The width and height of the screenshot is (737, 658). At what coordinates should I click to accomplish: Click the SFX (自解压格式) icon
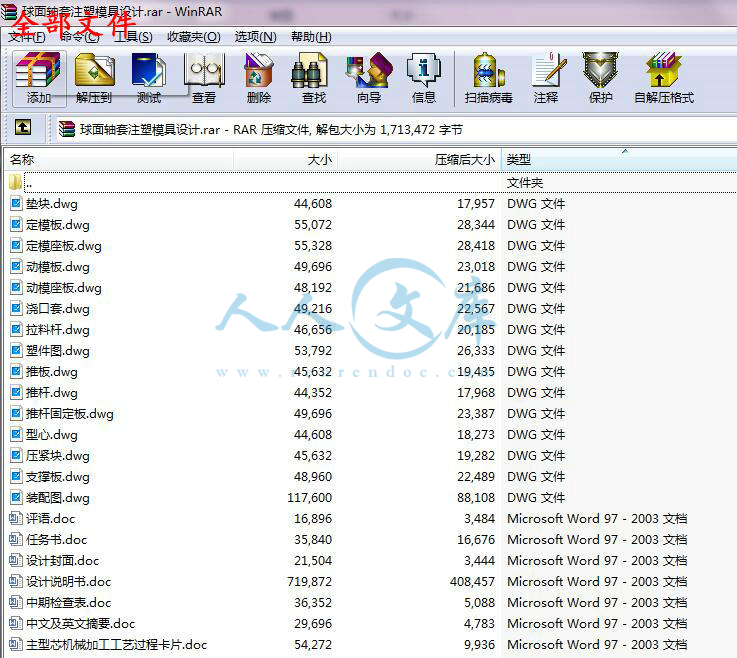[664, 78]
